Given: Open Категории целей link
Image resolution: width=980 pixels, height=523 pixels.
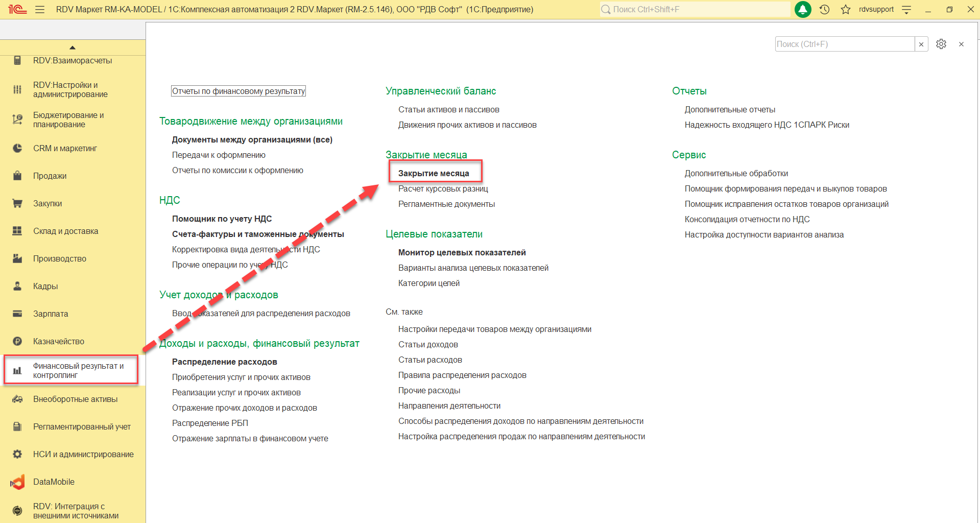Looking at the screenshot, I should click(429, 283).
